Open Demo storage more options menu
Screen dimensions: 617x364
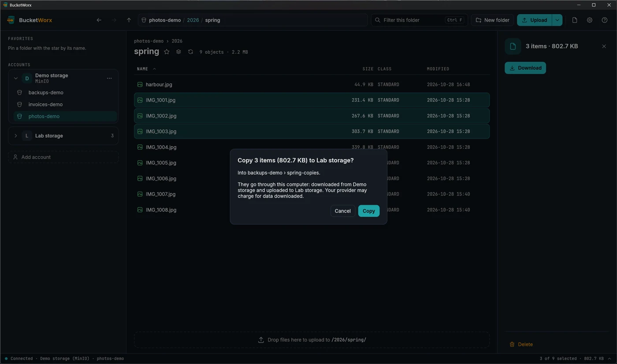click(109, 78)
